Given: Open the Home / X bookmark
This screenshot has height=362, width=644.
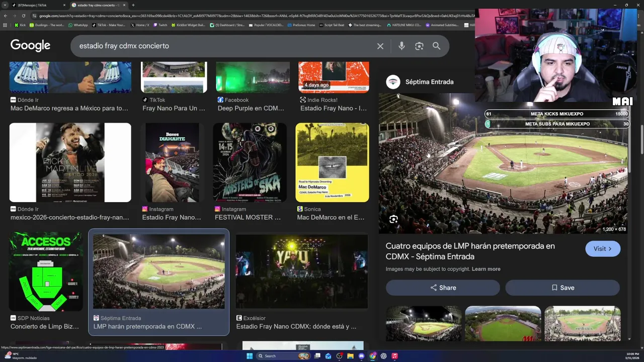Looking at the screenshot, I should pos(140,25).
